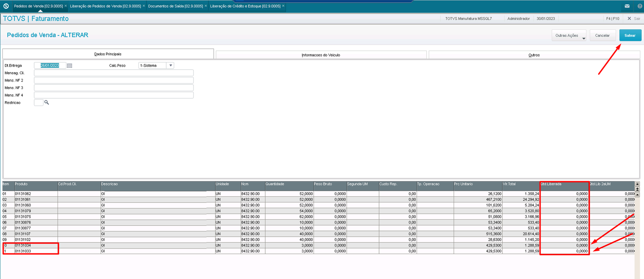Screen dimensions: 644x279
Task: Jump to first grid row with top arrow
Action: point(637,184)
